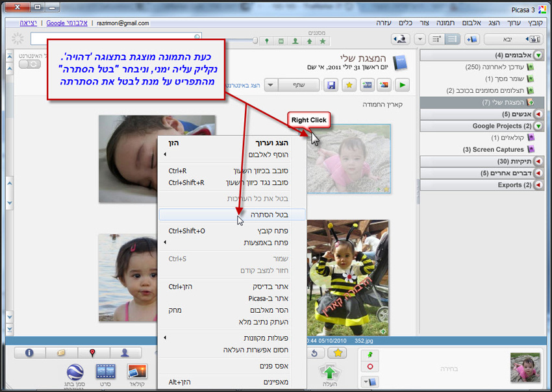The image size is (552, 392).
Task: Click the blue album book icon beside המצגת שלי
Action: tap(400, 63)
